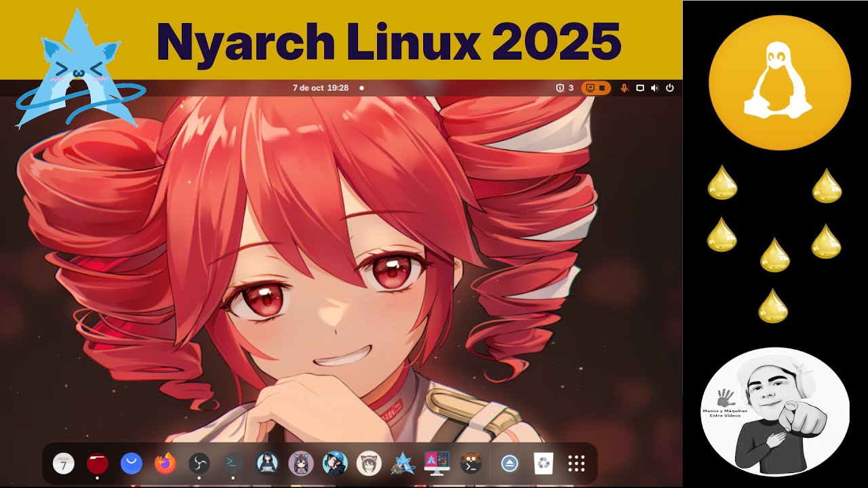Open the brown cat terminal icon in dock
This screenshot has width=868, height=488.
coord(471,464)
